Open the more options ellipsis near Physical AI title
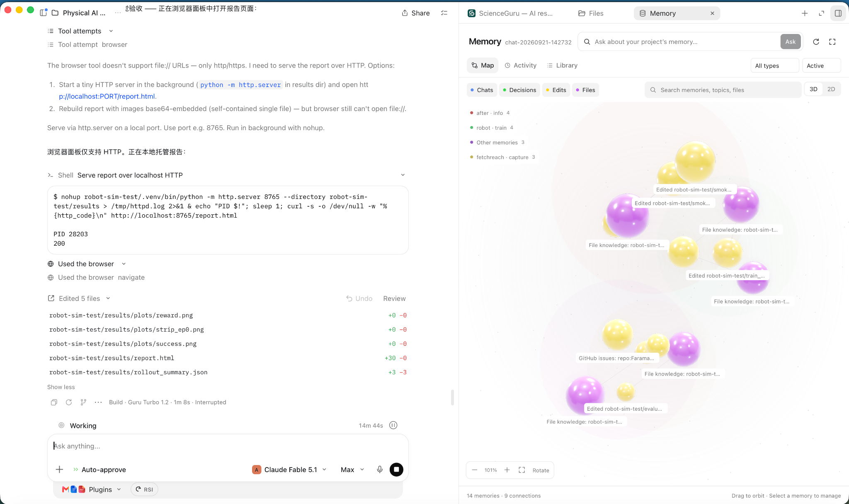The image size is (849, 504). (x=118, y=13)
